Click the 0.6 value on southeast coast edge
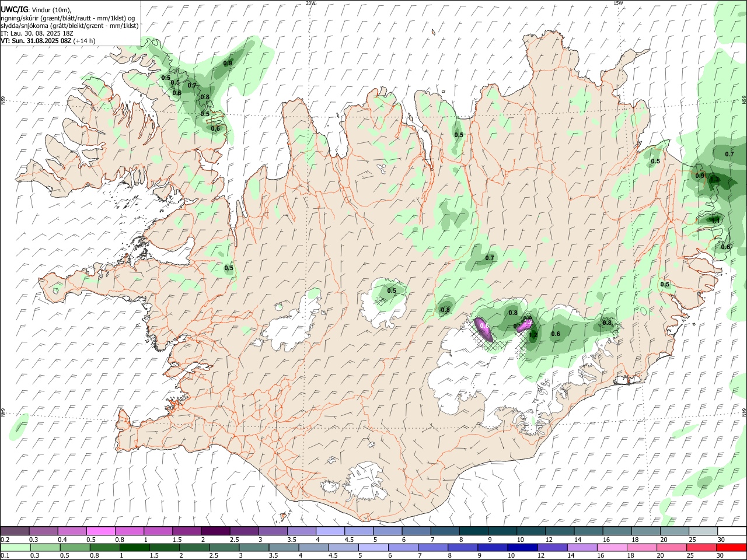Image resolution: width=747 pixels, height=560 pixels. pos(725,247)
